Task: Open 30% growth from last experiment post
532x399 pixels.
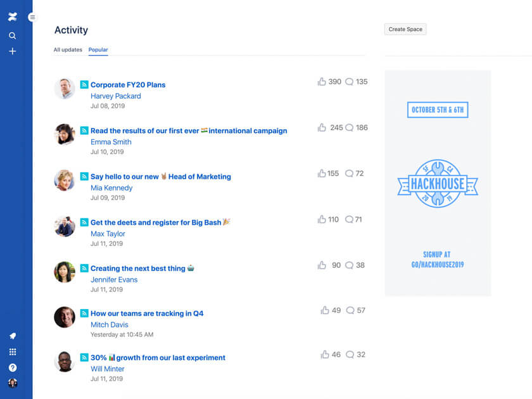Action: (158, 358)
